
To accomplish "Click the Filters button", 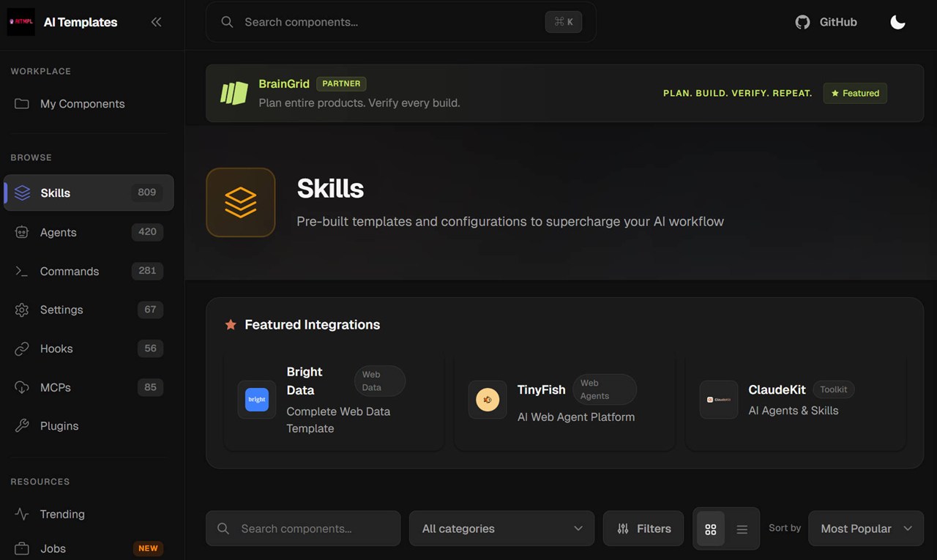I will (x=643, y=529).
